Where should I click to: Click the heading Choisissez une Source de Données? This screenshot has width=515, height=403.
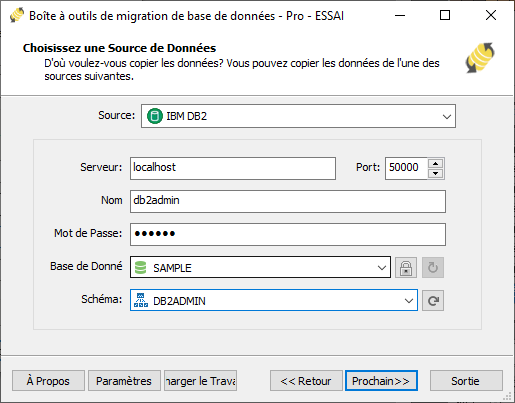point(119,48)
